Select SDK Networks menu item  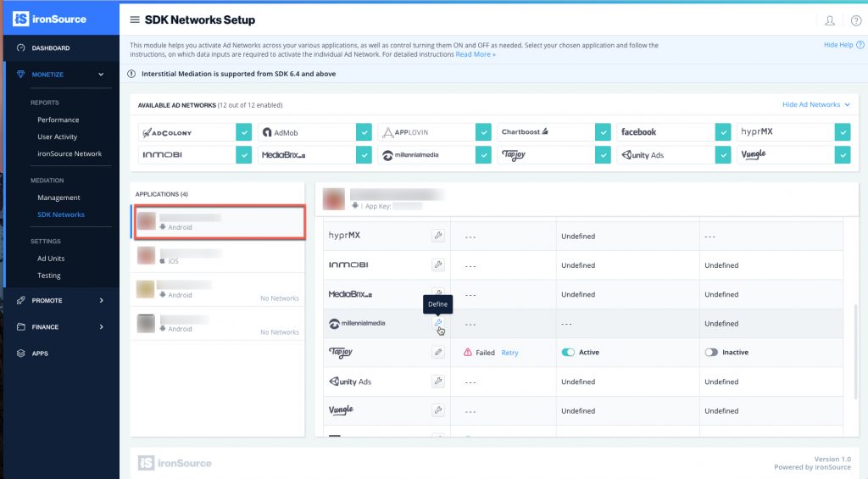(x=61, y=214)
